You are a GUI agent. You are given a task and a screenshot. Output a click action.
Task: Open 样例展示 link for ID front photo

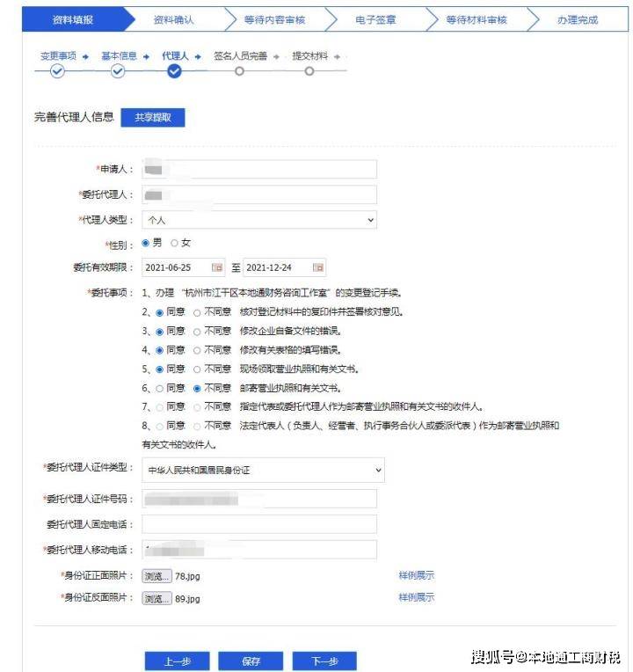click(x=416, y=575)
